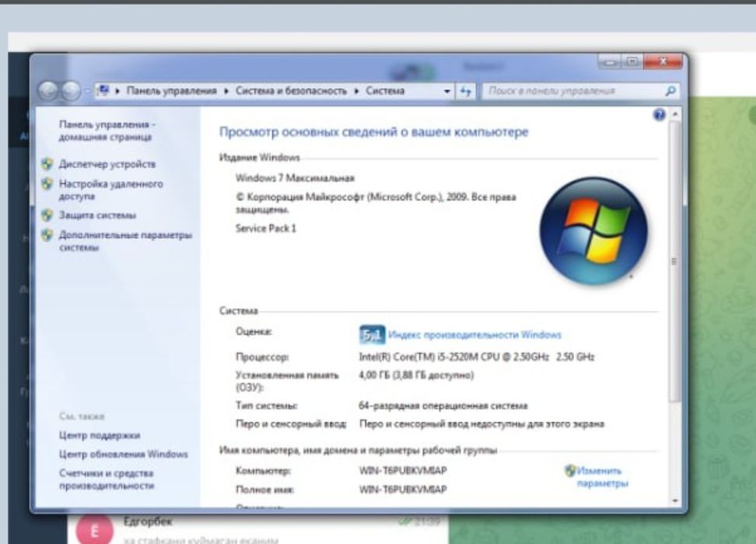The width and height of the screenshot is (756, 544).
Task: Click shield icon beside Изменить параметры
Action: [x=570, y=470]
